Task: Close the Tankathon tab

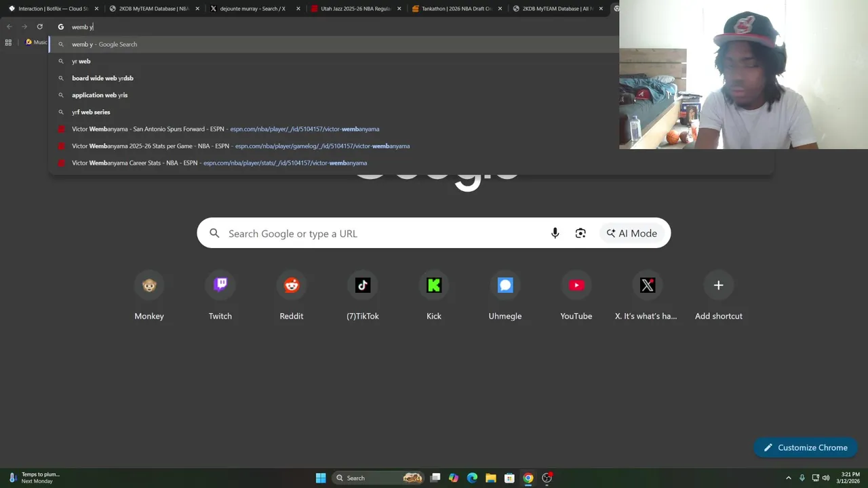Action: 500,9
